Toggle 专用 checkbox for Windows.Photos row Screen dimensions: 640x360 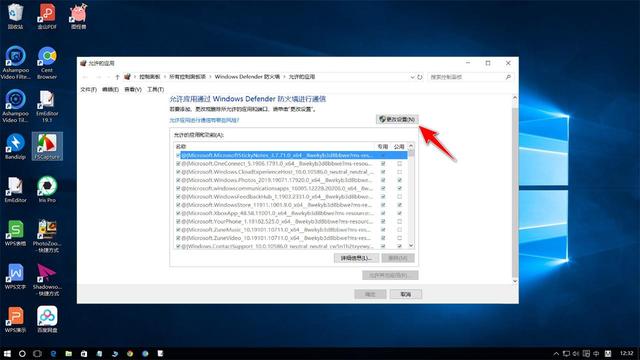[383, 180]
